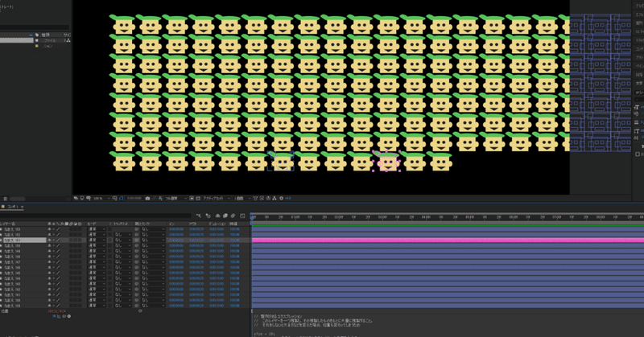The height and width of the screenshot is (337, 644).
Task: Open parent dropdown of layer 146
Action: pos(153,267)
